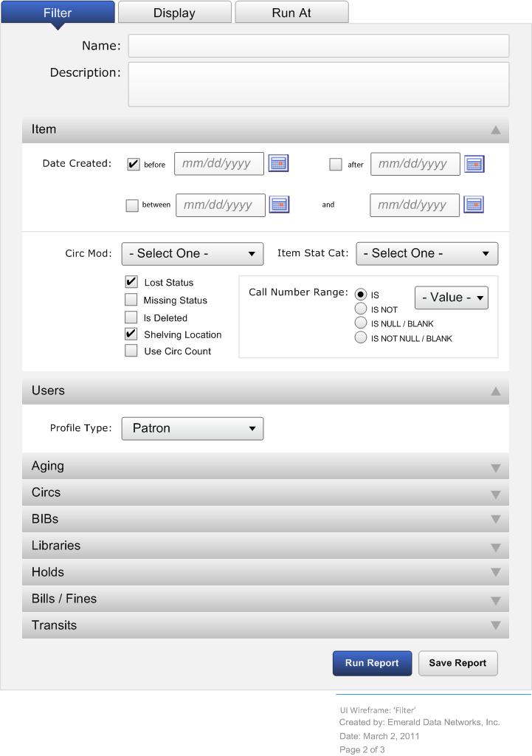The height and width of the screenshot is (756, 532).
Task: Expand the Transits section arrow
Action: 496,626
